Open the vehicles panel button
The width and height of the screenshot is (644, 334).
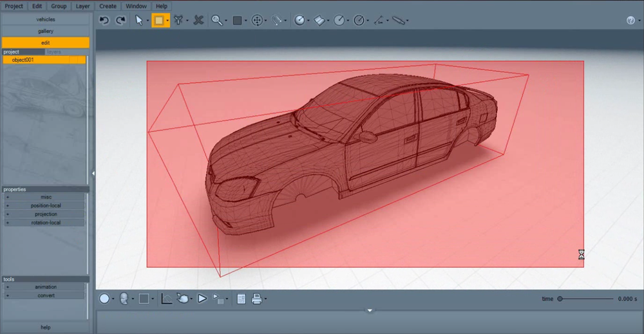[x=45, y=19]
